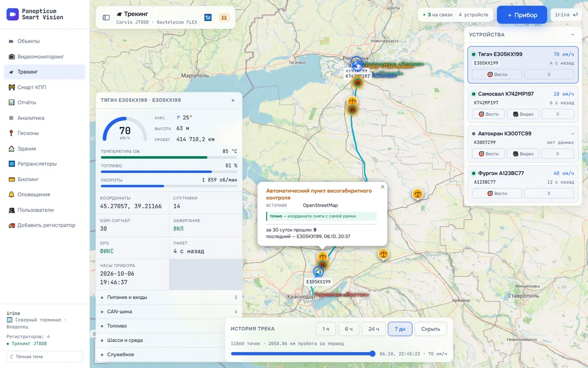
Task: Open Оповещения with the bell icon
Action: (x=45, y=194)
